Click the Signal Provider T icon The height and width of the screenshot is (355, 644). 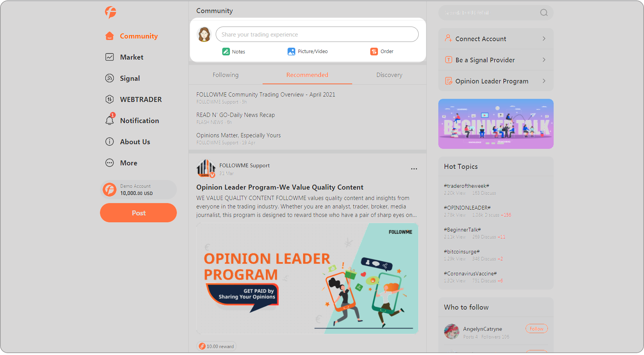(448, 60)
